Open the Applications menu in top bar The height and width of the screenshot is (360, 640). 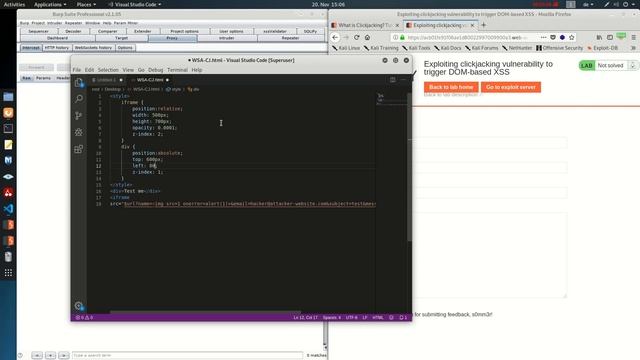tap(50, 4)
